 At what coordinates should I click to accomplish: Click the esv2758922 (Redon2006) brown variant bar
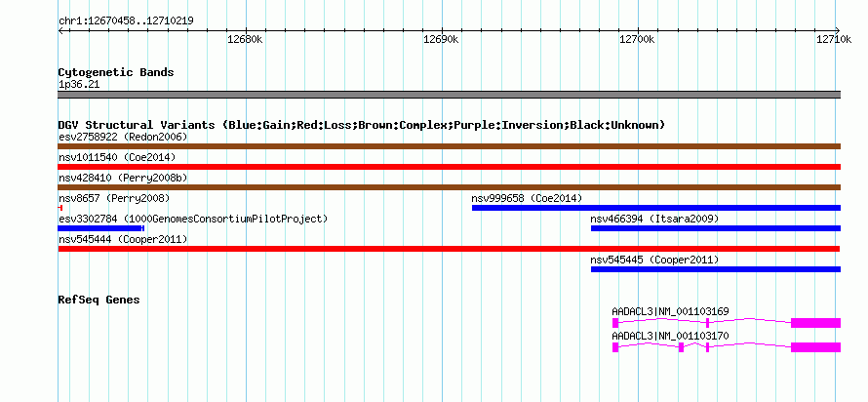pos(449,146)
